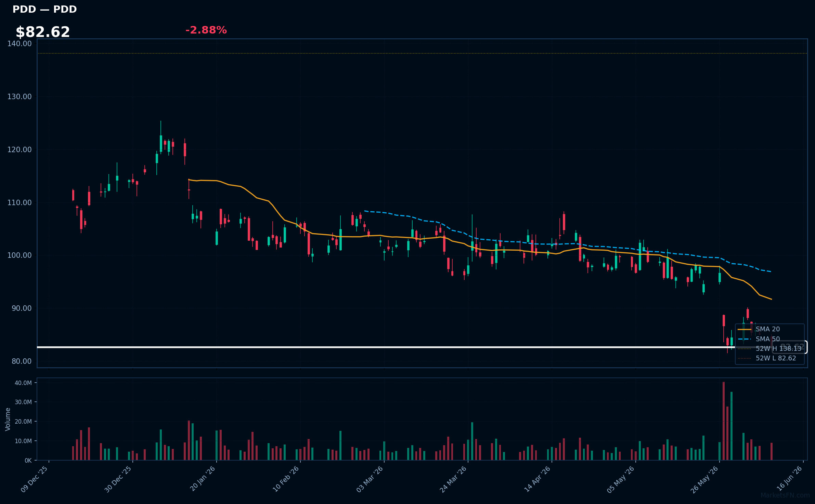Click the 20.0M volume axis label
This screenshot has width=815, height=504.
coord(23,422)
